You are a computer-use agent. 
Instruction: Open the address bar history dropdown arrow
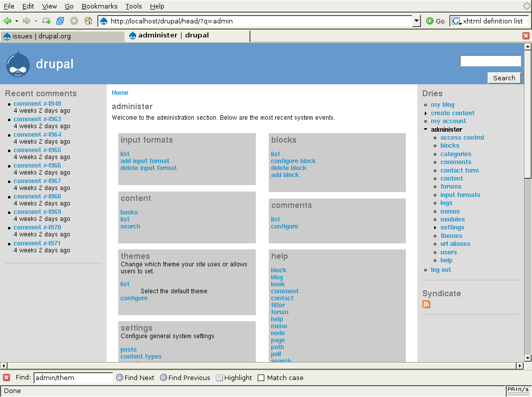coord(416,21)
